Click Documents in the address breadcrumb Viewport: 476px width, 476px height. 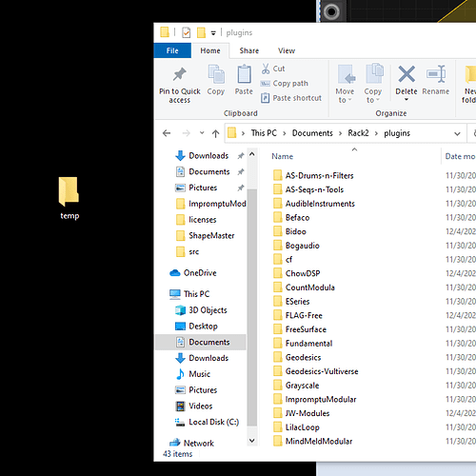coord(312,133)
